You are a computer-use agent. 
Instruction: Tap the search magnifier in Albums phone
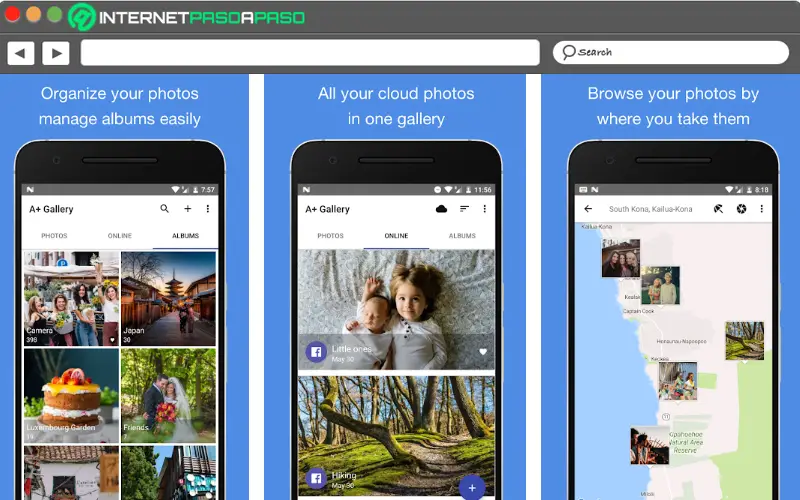tap(164, 209)
